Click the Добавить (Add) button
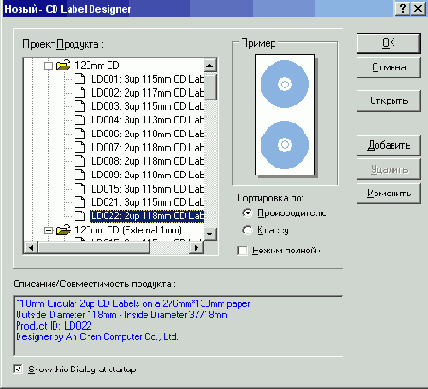 pyautogui.click(x=388, y=145)
